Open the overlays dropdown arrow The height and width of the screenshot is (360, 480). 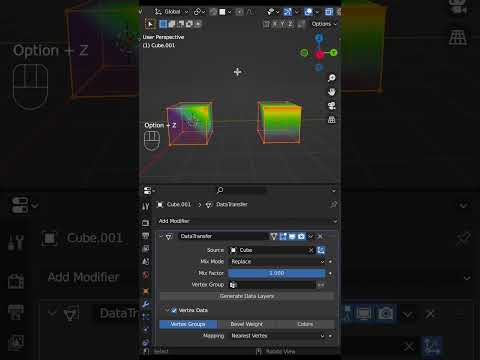[x=317, y=12]
